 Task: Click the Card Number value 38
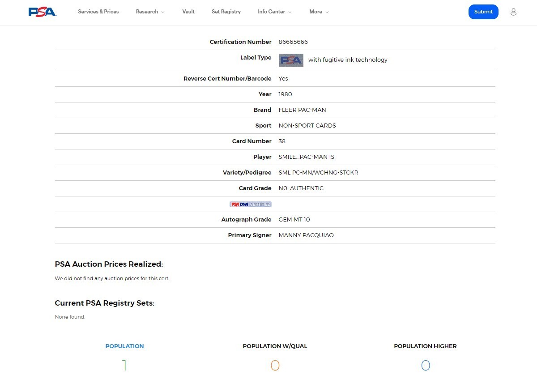(x=282, y=141)
